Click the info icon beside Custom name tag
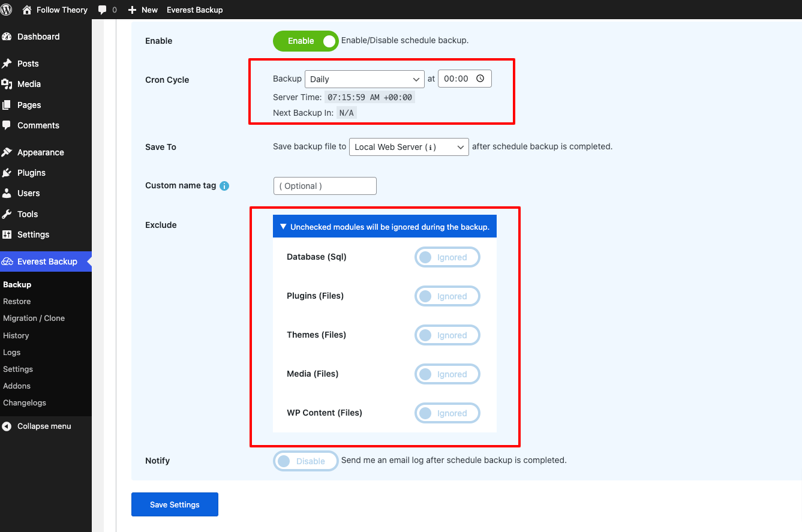 (224, 186)
